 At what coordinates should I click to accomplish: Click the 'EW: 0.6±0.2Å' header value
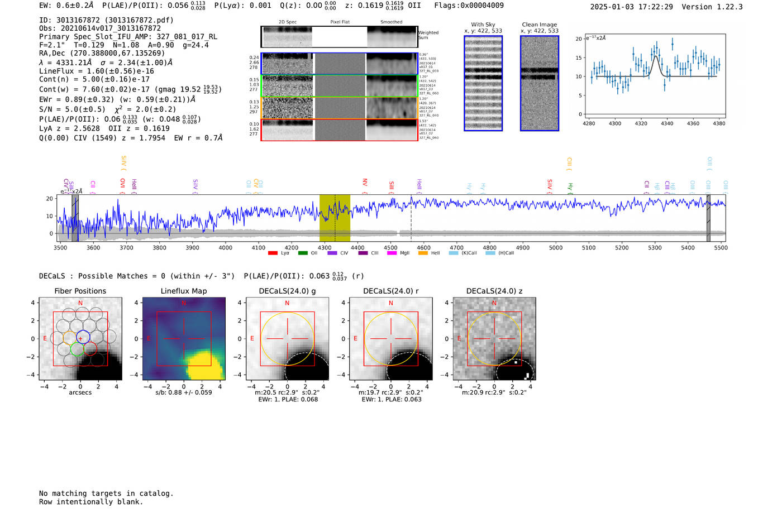[66, 6]
